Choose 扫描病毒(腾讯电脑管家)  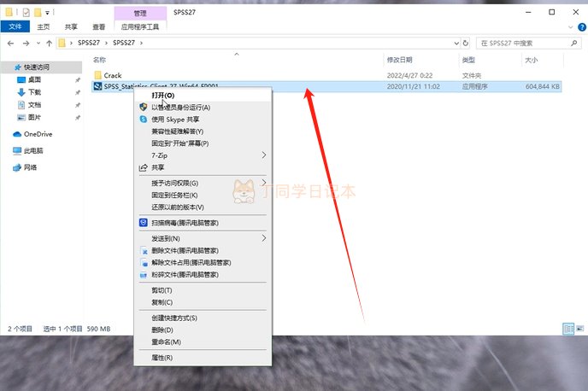(x=203, y=223)
